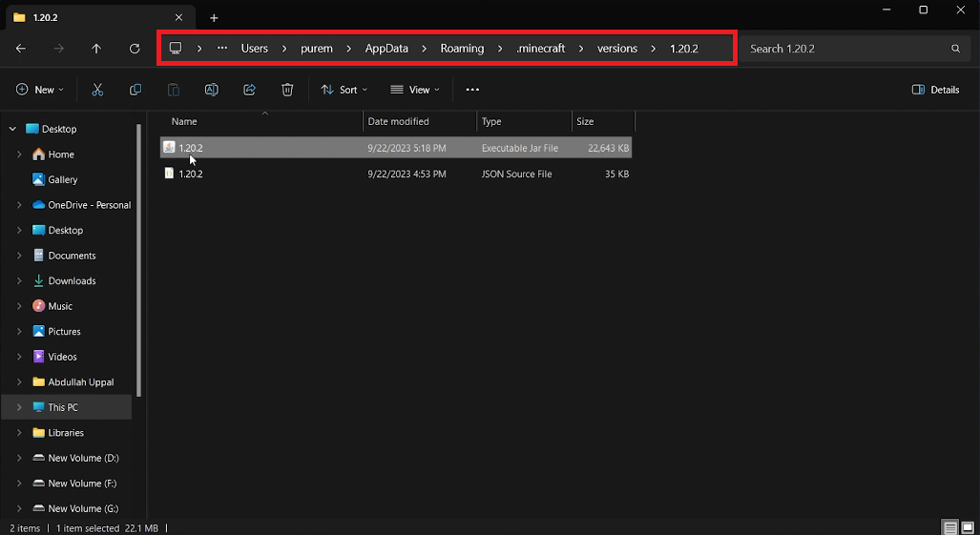The width and height of the screenshot is (980, 535).
Task: Sort by the Name column header
Action: pos(184,122)
